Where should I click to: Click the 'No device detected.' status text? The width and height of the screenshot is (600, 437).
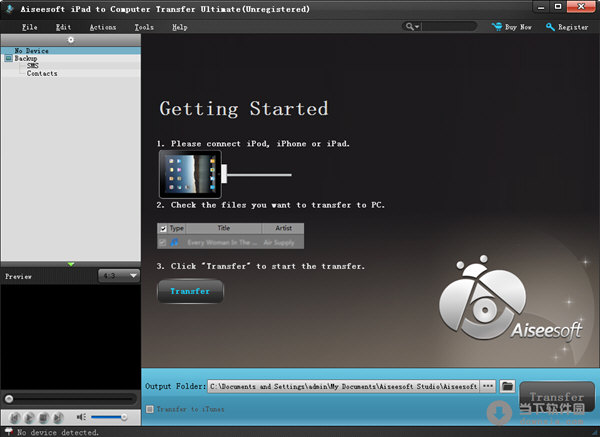tap(58, 432)
